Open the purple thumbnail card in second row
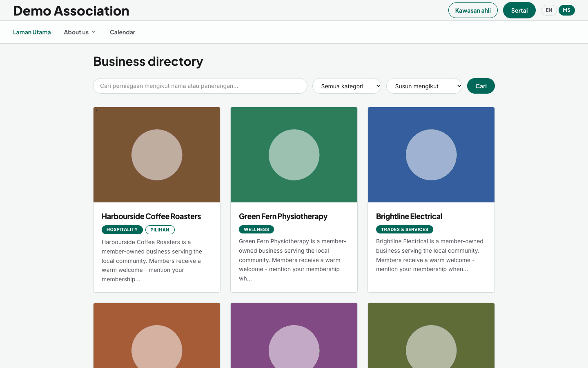The width and height of the screenshot is (588, 368). coord(294,335)
